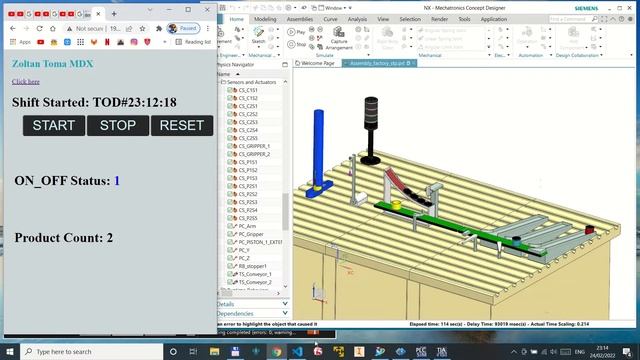Click the RESET button on web page
The height and width of the screenshot is (360, 640).
[x=182, y=125]
